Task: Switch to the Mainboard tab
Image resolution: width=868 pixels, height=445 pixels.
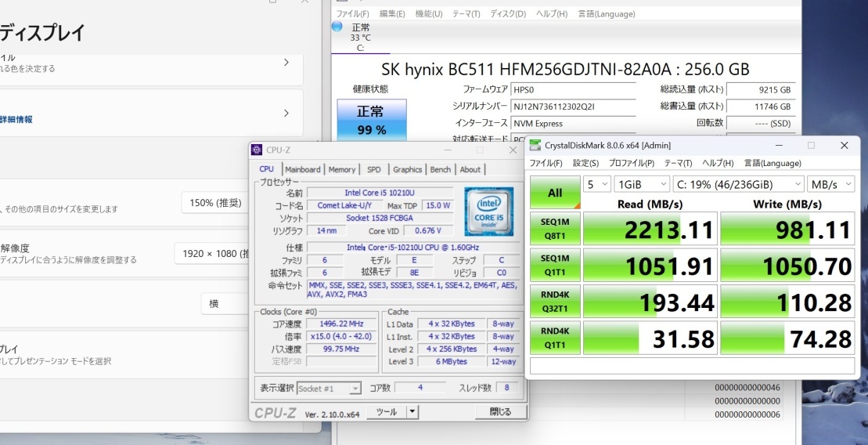Action: (303, 169)
